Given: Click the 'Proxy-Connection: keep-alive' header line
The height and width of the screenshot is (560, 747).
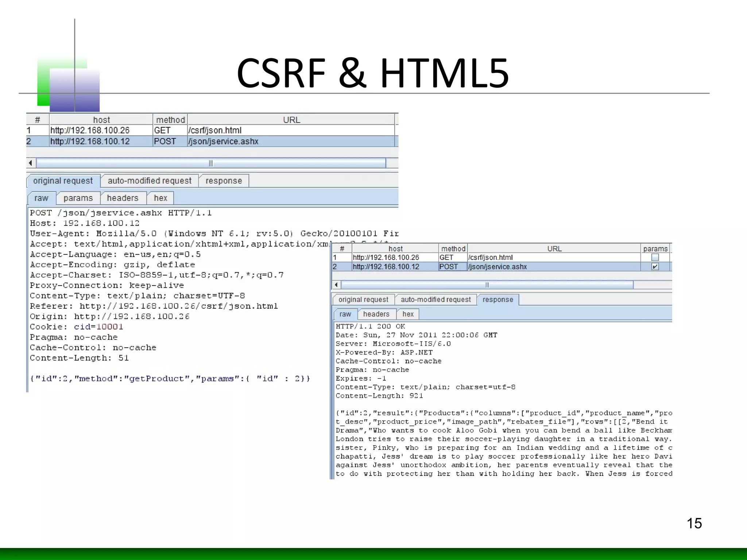Looking at the screenshot, I should tap(107, 285).
